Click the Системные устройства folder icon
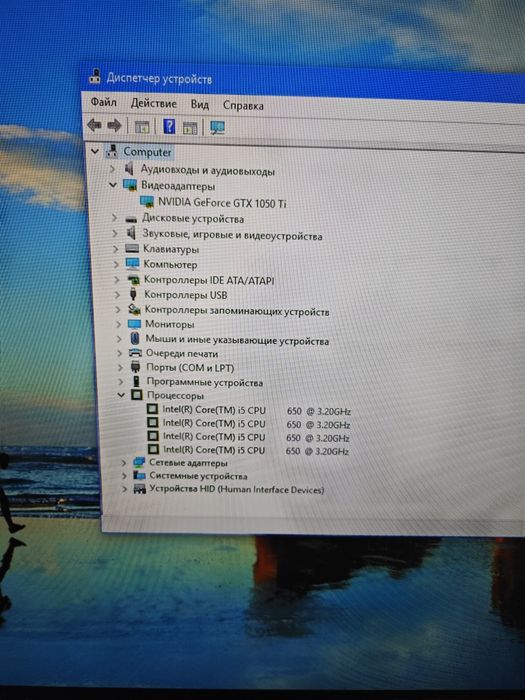Image resolution: width=525 pixels, height=700 pixels. (x=140, y=475)
